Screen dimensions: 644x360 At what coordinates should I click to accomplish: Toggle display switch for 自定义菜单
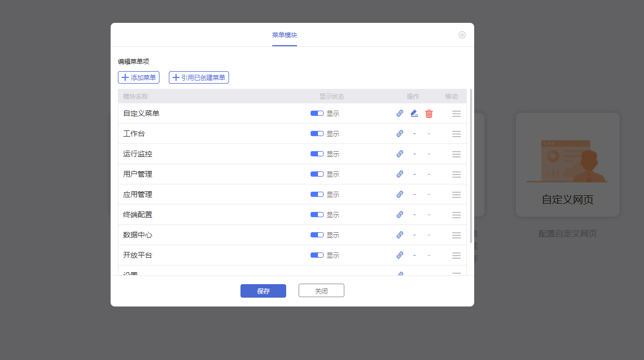[x=317, y=113]
